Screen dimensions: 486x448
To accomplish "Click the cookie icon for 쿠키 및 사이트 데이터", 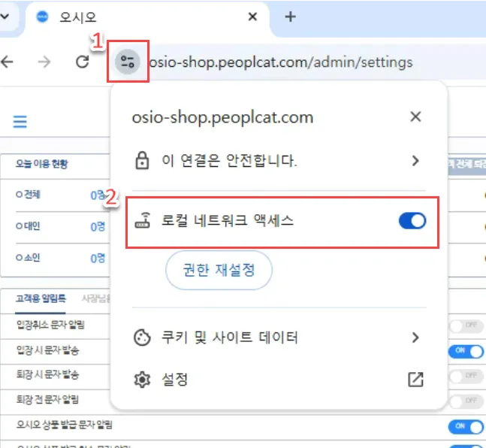I will click(x=141, y=338).
